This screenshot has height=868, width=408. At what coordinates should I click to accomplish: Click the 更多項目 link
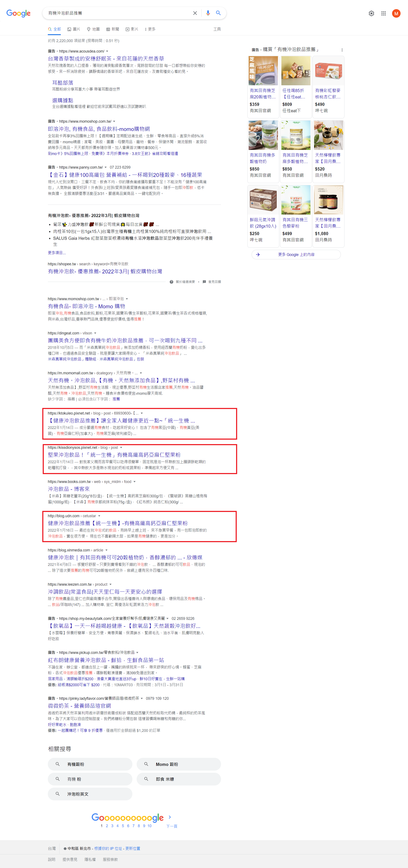pyautogui.click(x=57, y=253)
